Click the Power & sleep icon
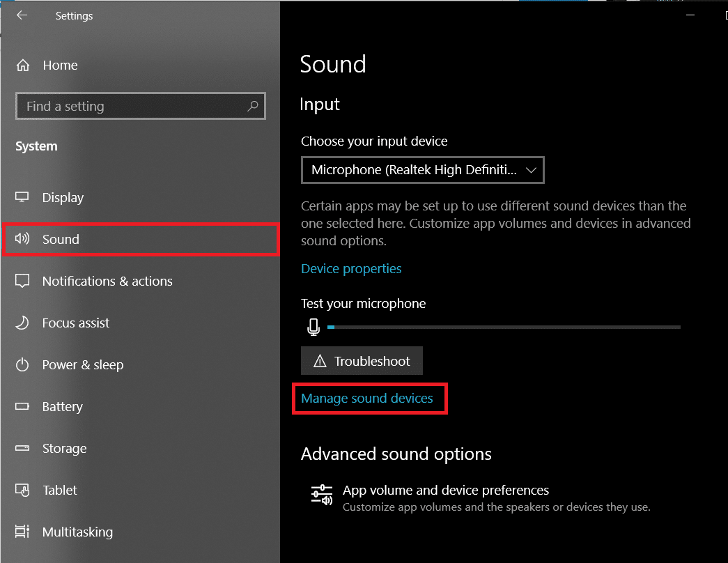Viewport: 728px width, 563px height. 22,364
